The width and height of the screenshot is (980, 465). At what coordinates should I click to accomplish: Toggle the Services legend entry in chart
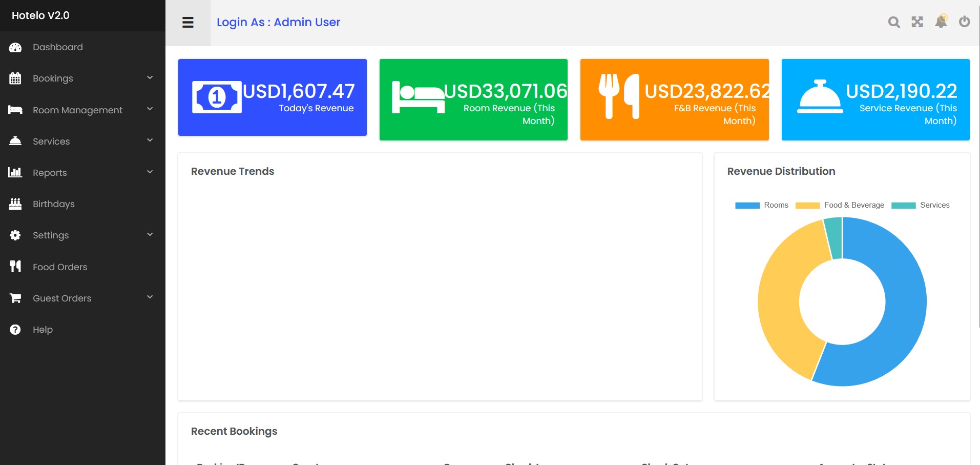[921, 205]
